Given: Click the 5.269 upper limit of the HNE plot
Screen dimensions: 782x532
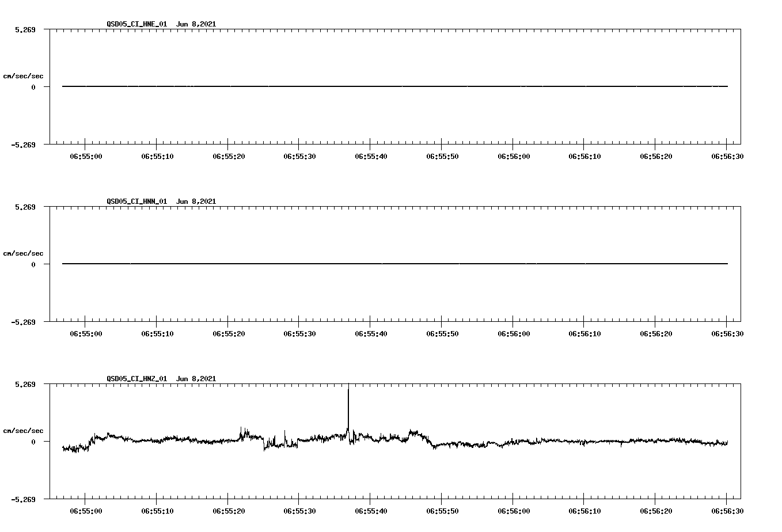Looking at the screenshot, I should coord(25,29).
